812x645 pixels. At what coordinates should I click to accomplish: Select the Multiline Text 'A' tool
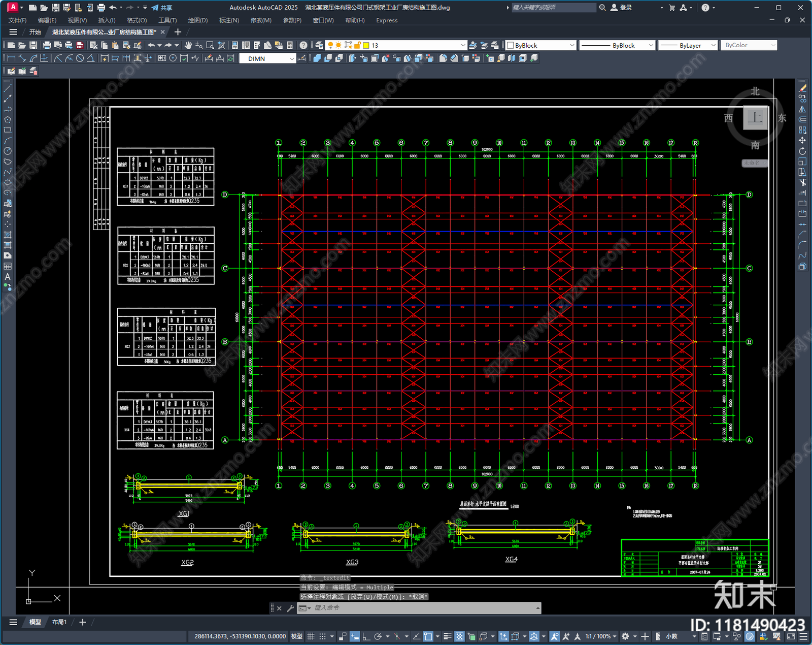[8, 277]
